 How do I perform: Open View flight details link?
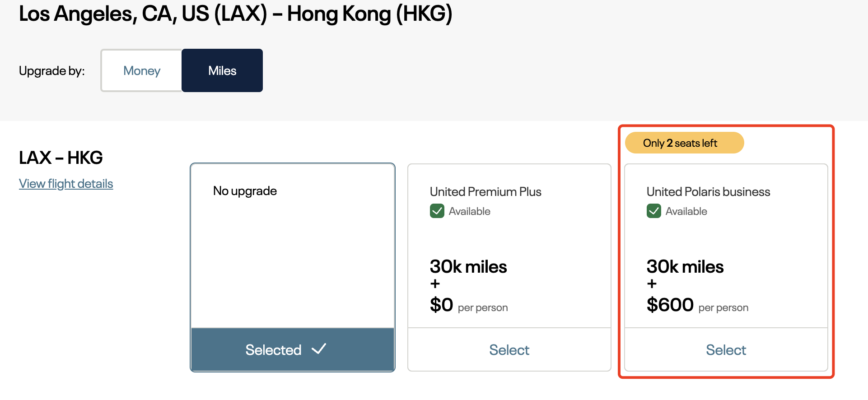(66, 184)
